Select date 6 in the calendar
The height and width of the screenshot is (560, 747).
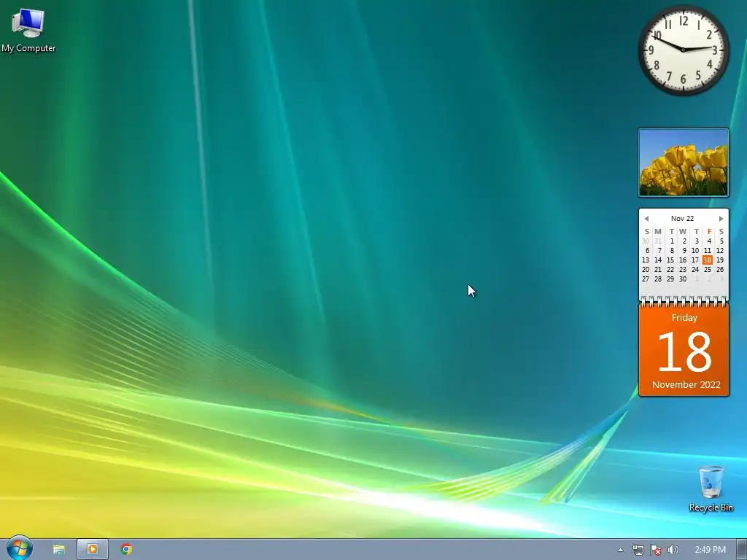click(647, 251)
